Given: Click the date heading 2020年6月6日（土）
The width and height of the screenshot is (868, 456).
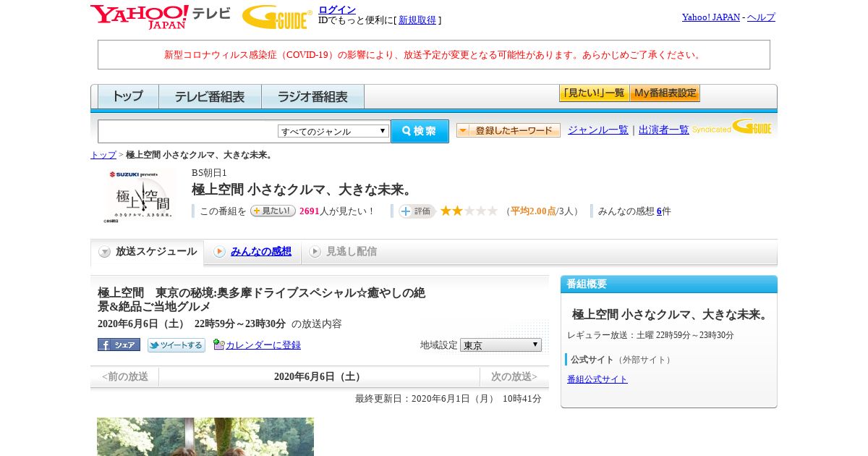Looking at the screenshot, I should point(319,376).
